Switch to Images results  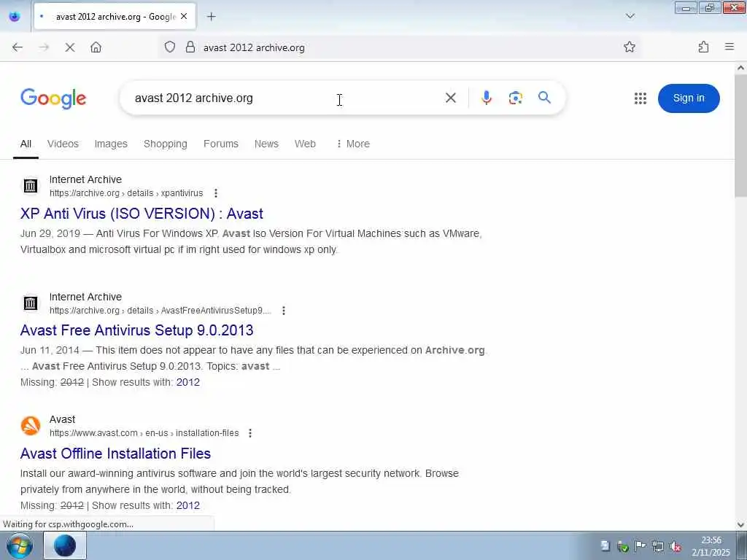[x=111, y=144]
